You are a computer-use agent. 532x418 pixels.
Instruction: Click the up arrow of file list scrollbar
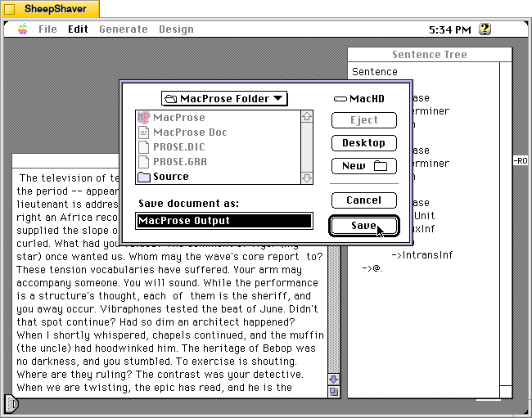pos(307,117)
